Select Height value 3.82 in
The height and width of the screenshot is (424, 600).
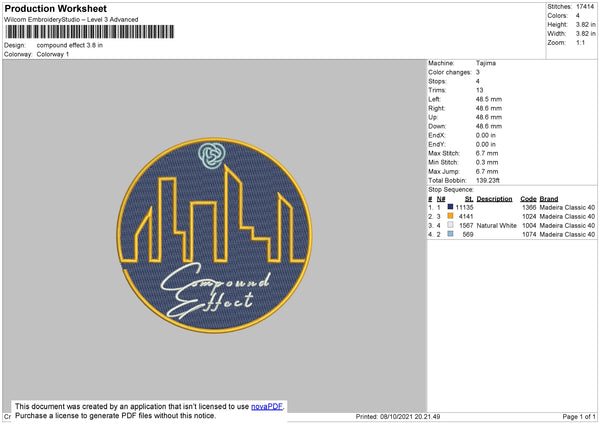coord(585,24)
